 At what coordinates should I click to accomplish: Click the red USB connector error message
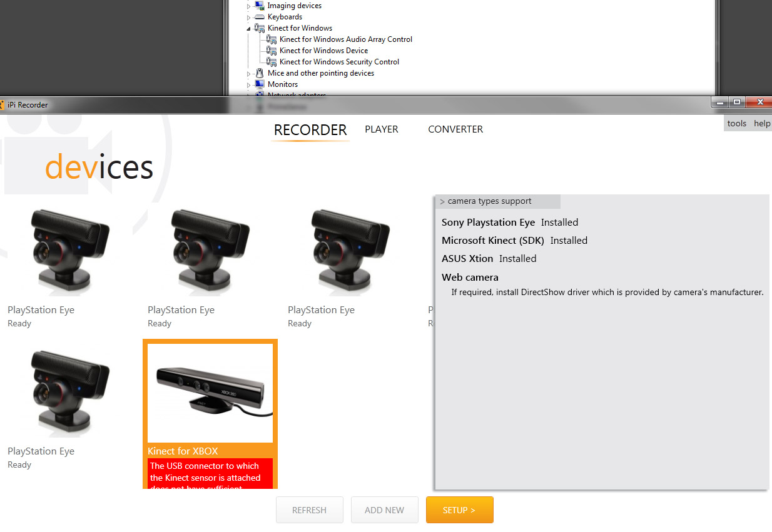tap(210, 473)
